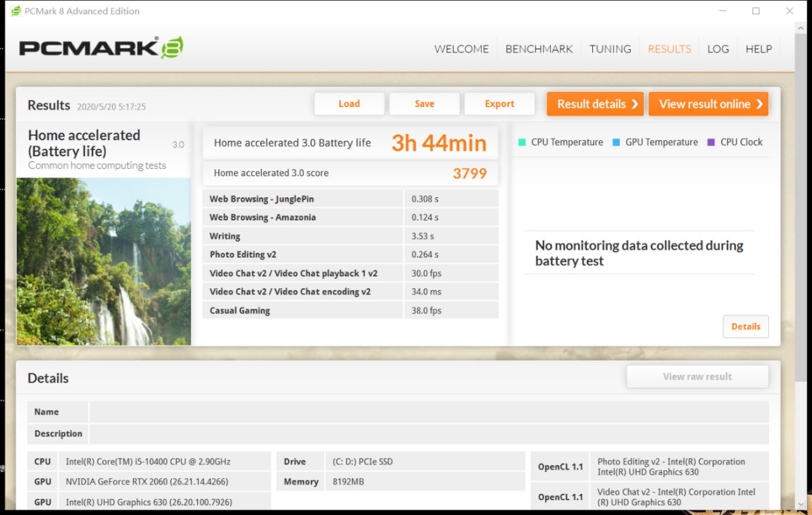
Task: Select the RESULTS tab
Action: tap(669, 49)
